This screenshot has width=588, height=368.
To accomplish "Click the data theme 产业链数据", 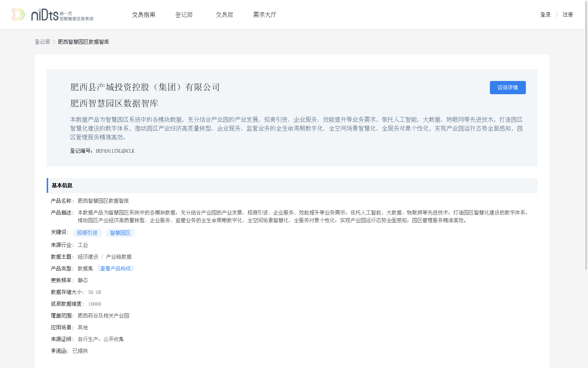I will coord(119,257).
